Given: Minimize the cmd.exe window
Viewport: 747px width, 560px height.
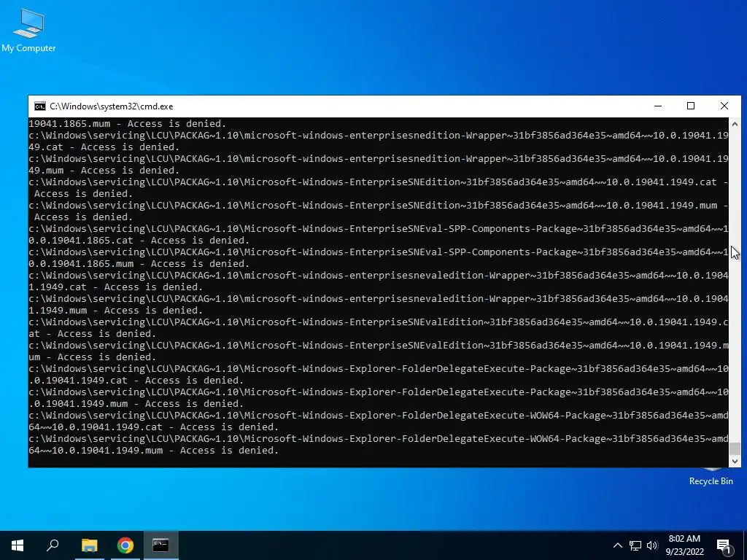Looking at the screenshot, I should [x=658, y=106].
